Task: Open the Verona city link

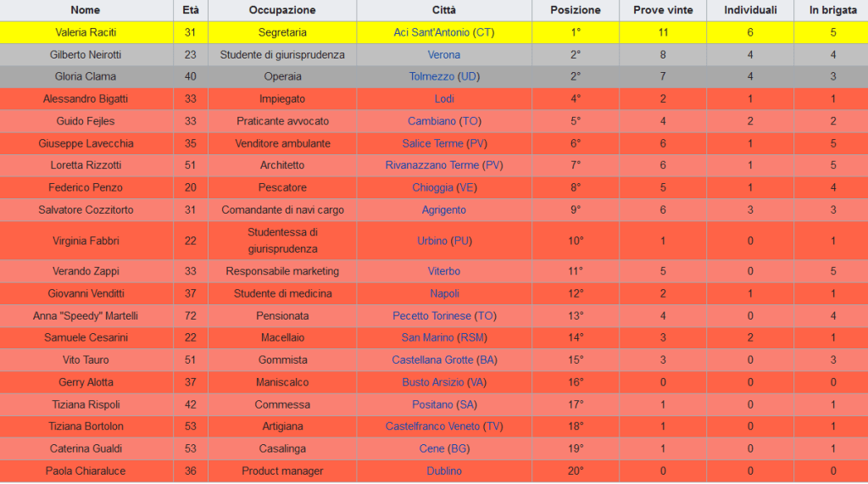Action: pos(444,55)
